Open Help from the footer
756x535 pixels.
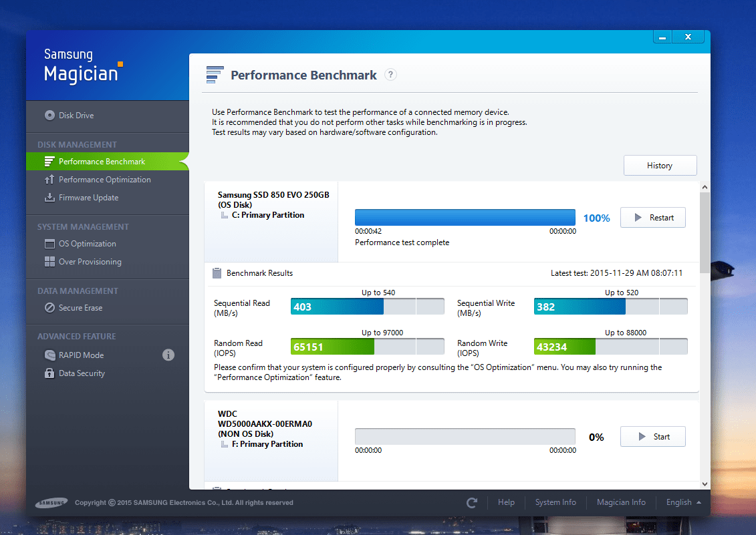pyautogui.click(x=506, y=502)
